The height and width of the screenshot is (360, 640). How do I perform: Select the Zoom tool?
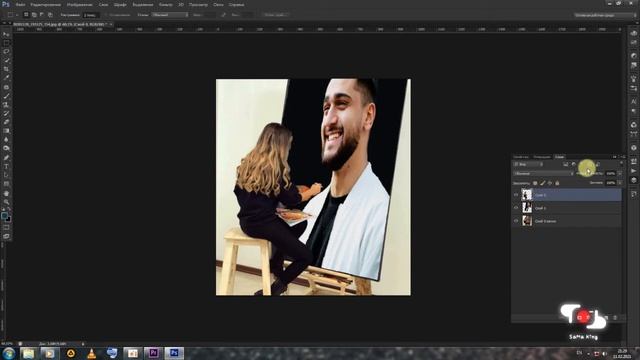[x=6, y=202]
